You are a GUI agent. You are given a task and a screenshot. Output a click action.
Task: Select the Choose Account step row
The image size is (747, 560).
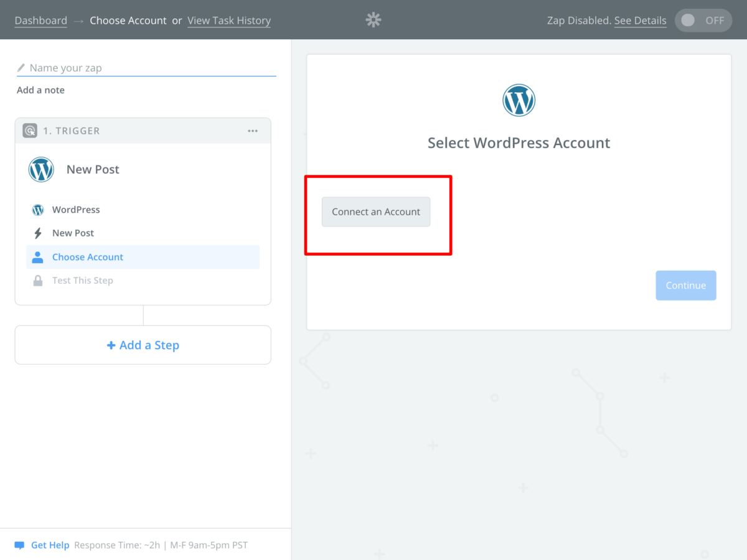pyautogui.click(x=143, y=257)
